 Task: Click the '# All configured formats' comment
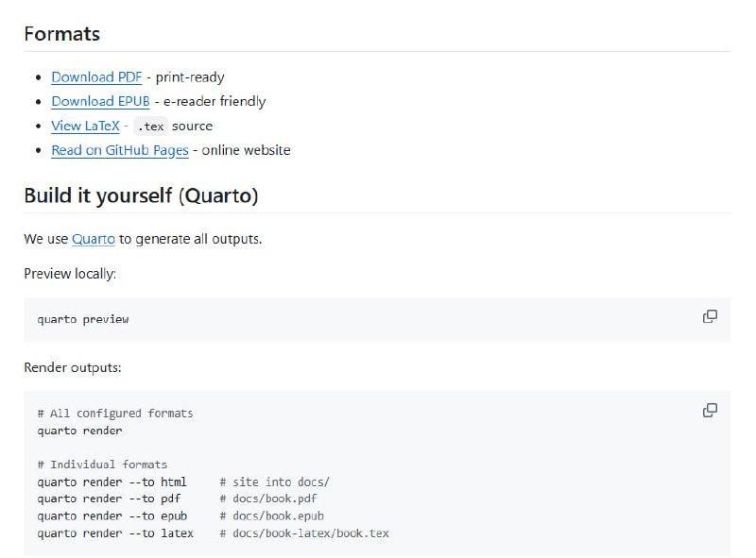[115, 414]
